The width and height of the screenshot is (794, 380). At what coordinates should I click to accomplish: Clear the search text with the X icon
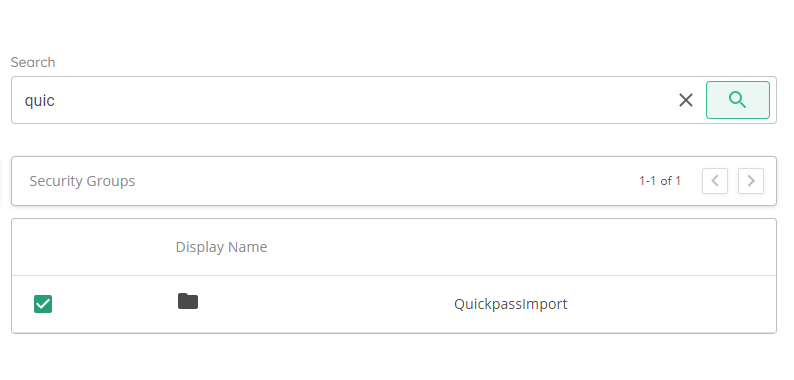686,100
